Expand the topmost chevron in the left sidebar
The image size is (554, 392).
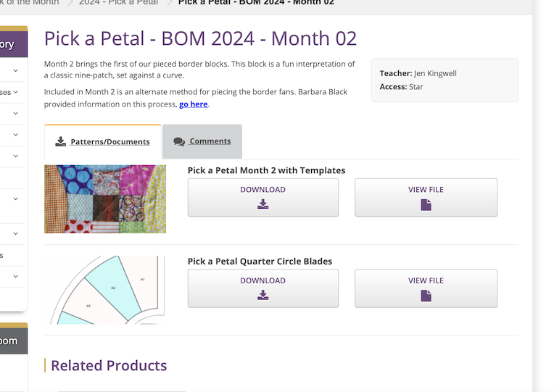15,71
